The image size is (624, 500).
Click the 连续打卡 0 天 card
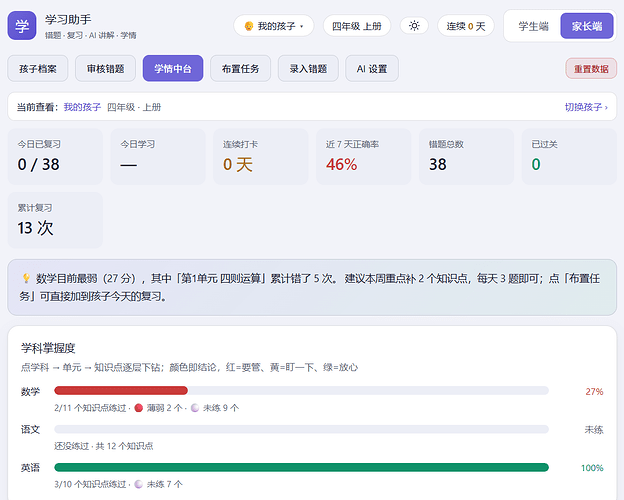[261, 156]
